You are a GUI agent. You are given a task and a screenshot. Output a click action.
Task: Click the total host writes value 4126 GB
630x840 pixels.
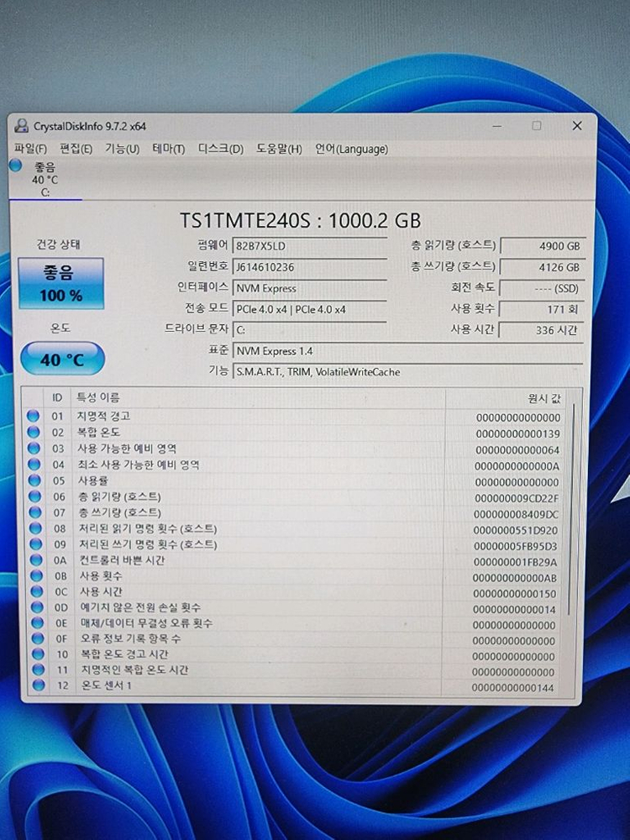click(x=542, y=267)
